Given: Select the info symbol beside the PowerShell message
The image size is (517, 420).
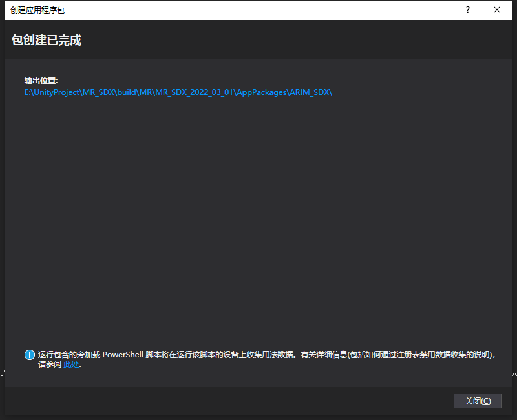Looking at the screenshot, I should point(29,355).
